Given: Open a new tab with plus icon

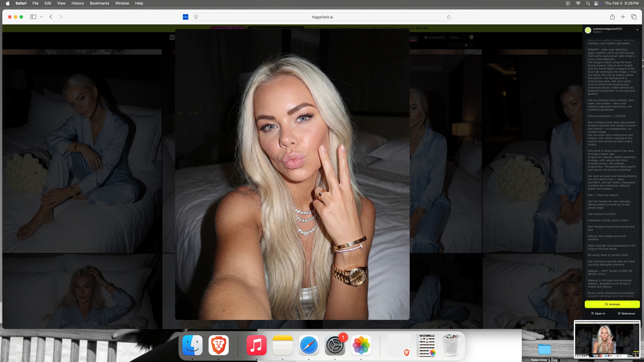Looking at the screenshot, I should [x=623, y=17].
